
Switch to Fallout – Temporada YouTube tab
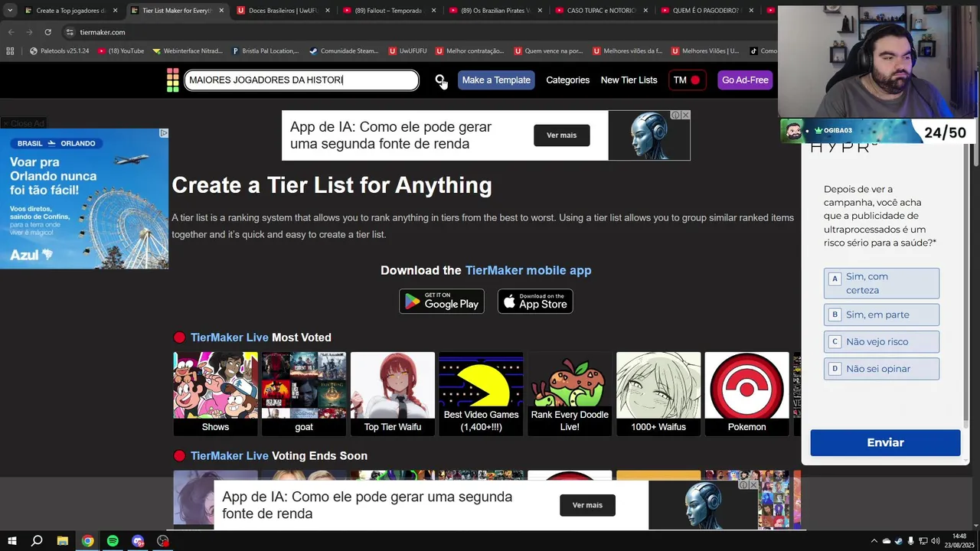click(390, 11)
